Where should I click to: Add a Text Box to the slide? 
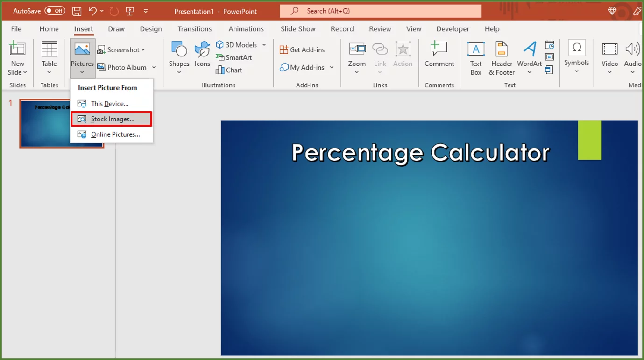[475, 58]
